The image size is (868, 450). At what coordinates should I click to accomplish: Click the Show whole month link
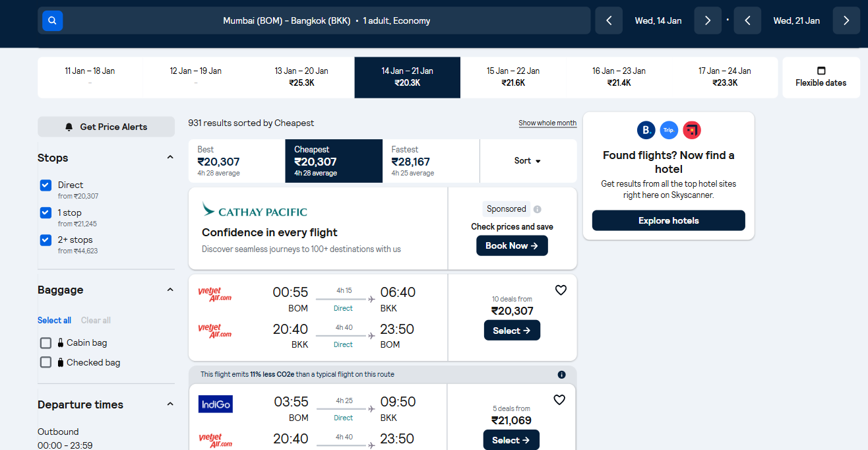(547, 123)
